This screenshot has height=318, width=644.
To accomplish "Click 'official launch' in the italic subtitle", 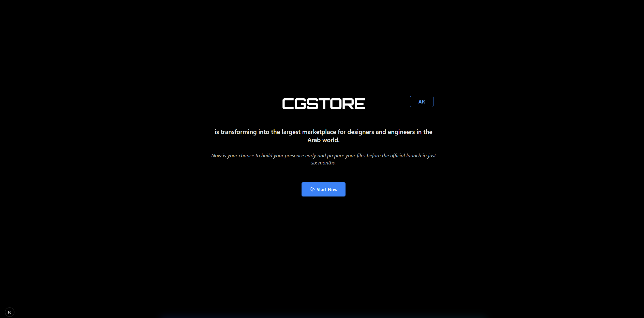I will pos(406,156).
